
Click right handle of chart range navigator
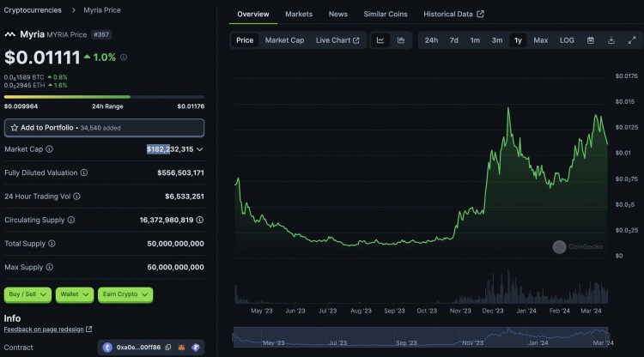(x=608, y=337)
